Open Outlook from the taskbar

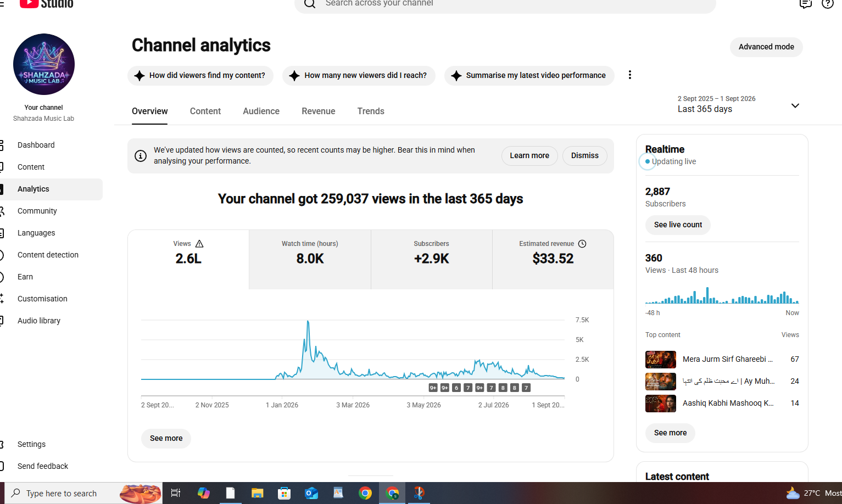311,493
